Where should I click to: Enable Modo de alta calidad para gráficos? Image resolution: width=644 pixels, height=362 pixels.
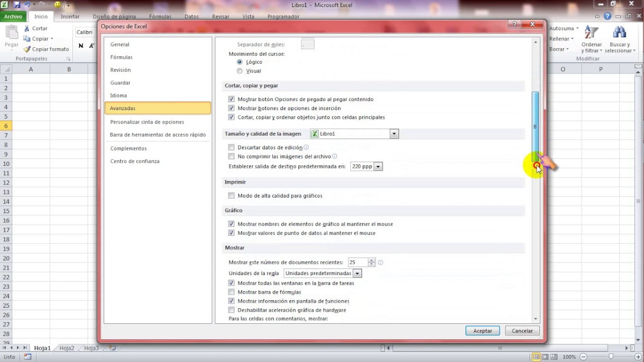coord(231,196)
